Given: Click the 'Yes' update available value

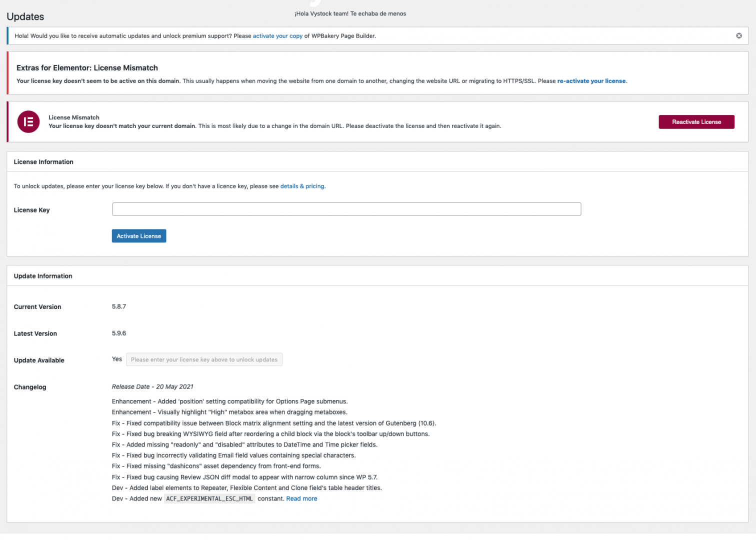Looking at the screenshot, I should (117, 359).
